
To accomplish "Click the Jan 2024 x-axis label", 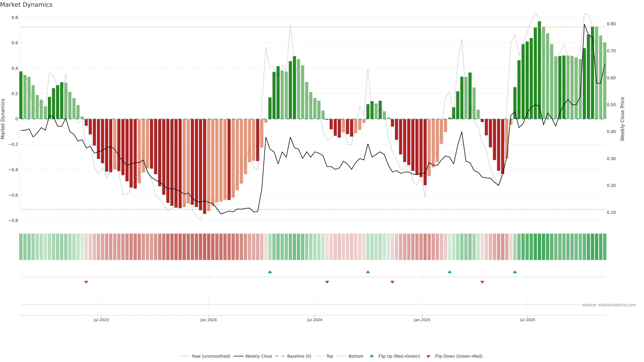I will [208, 320].
